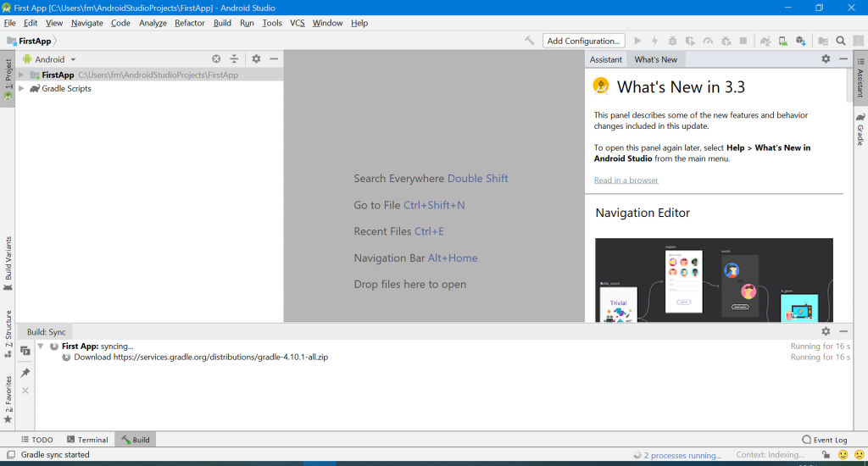This screenshot has height=466, width=868.
Task: Click the Stop square icon
Action: (743, 41)
